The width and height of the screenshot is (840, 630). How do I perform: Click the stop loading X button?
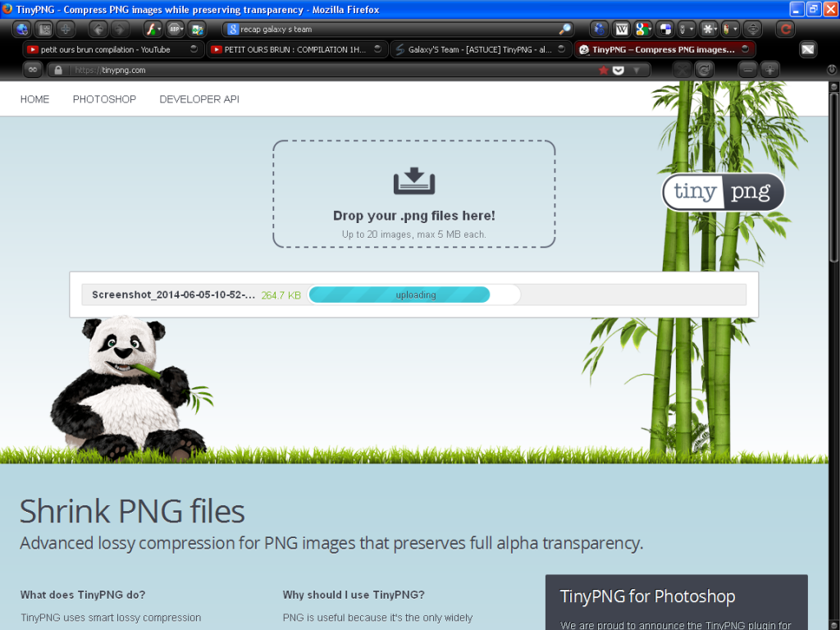coord(682,70)
